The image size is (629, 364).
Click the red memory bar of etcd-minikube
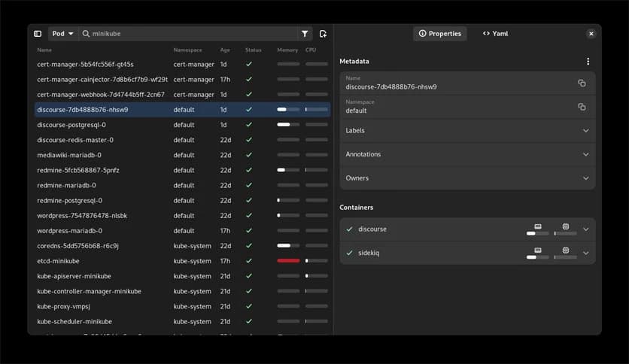[288, 261]
